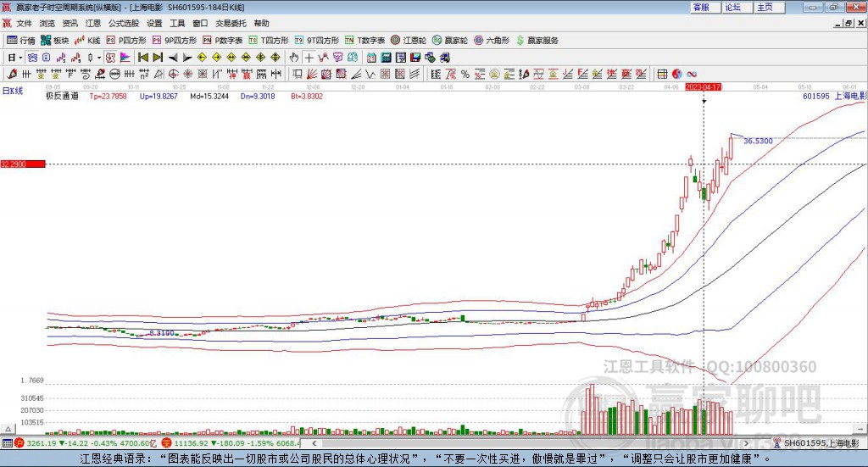
Task: Click the 客服 customer service button
Action: (x=705, y=7)
